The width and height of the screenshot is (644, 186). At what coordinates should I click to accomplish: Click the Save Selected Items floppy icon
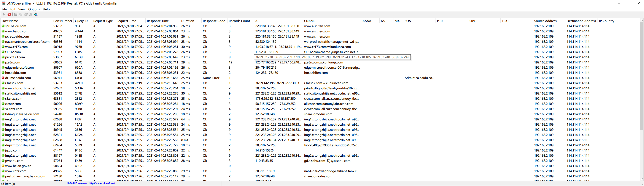16,14
